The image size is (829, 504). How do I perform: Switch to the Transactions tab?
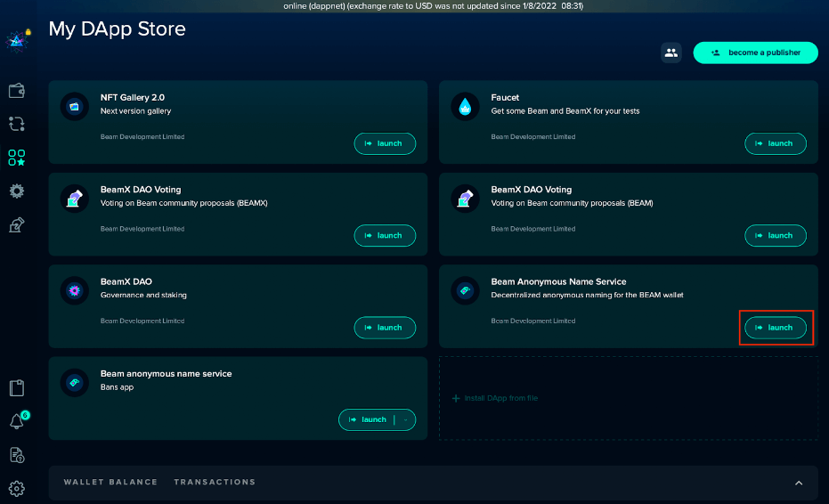[x=215, y=482]
